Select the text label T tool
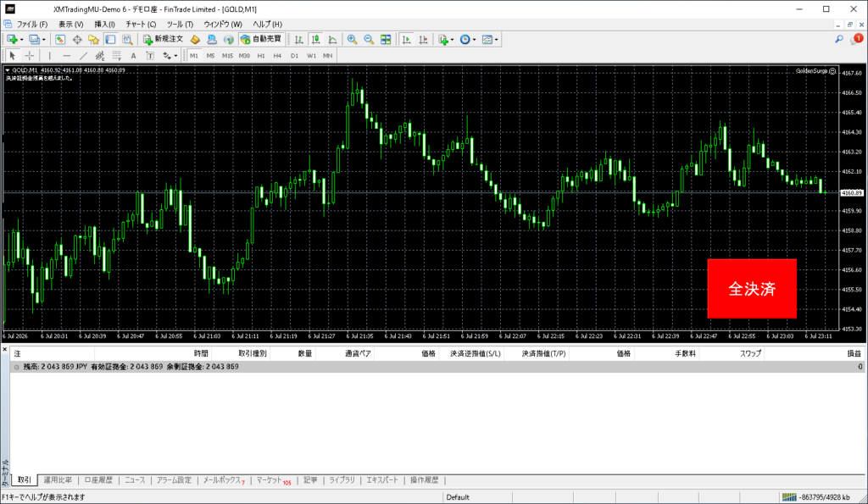The height and width of the screenshot is (504, 868). point(150,56)
